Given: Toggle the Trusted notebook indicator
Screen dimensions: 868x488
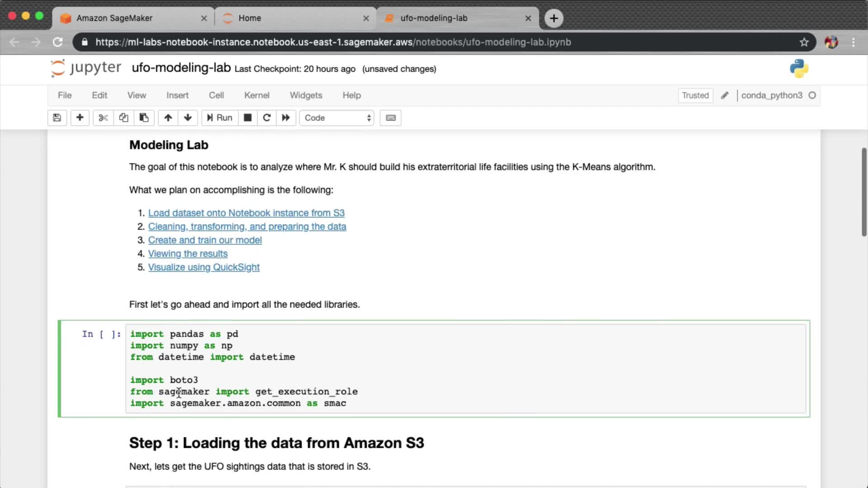Looking at the screenshot, I should (x=695, y=95).
